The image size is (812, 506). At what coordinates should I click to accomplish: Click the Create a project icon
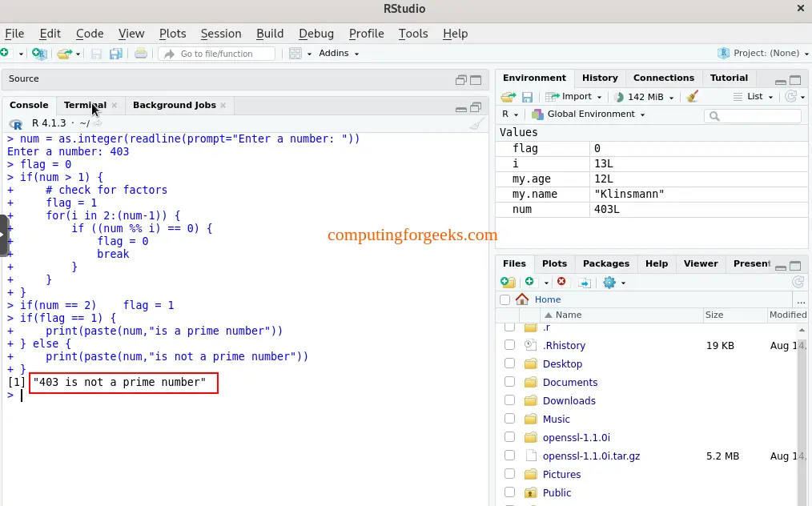39,54
